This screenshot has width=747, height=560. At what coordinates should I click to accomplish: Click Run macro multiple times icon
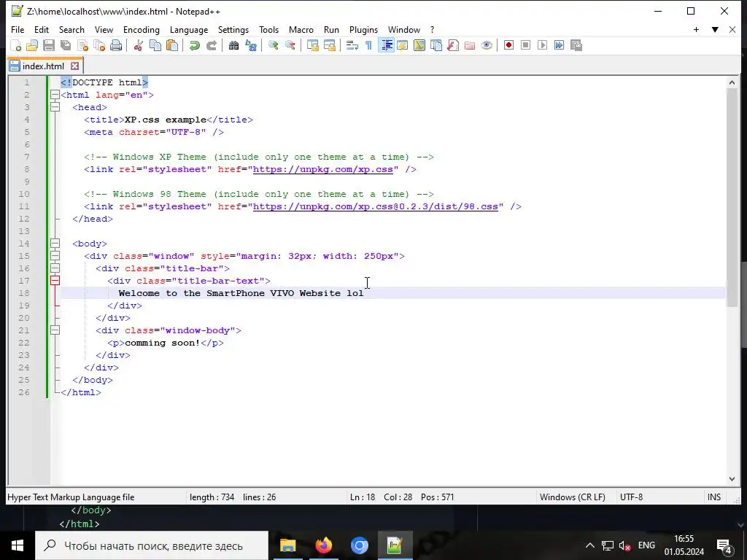coord(559,45)
